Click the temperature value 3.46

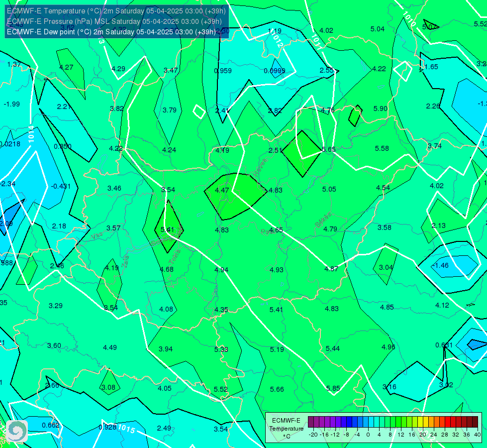coord(114,188)
